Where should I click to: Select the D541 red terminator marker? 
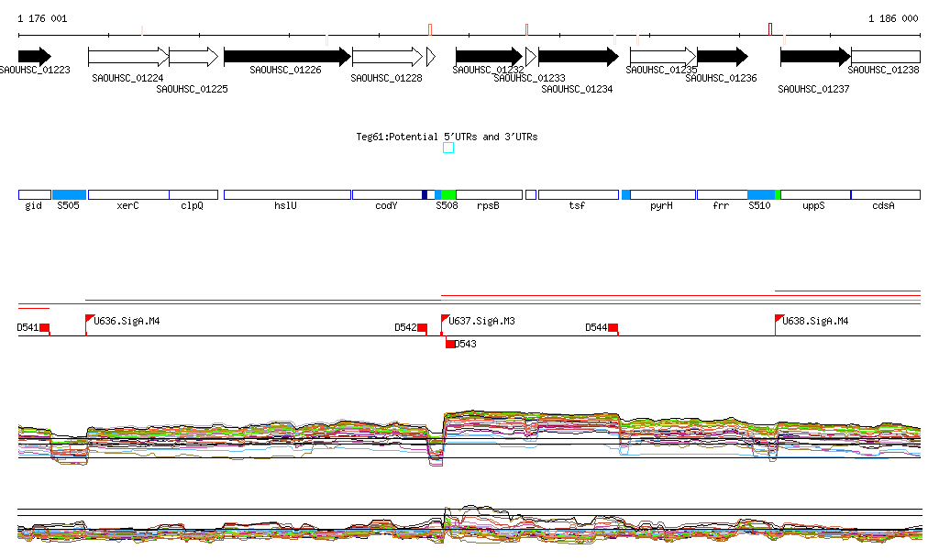point(44,328)
